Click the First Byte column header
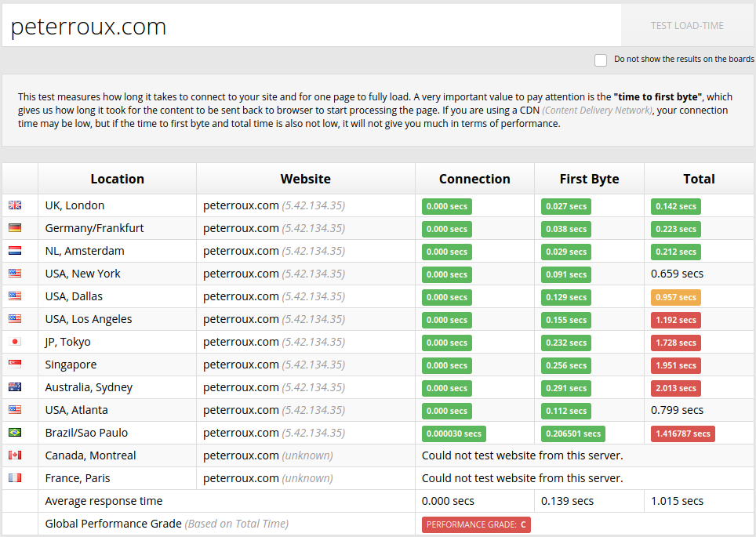The image size is (756, 537). (x=589, y=179)
